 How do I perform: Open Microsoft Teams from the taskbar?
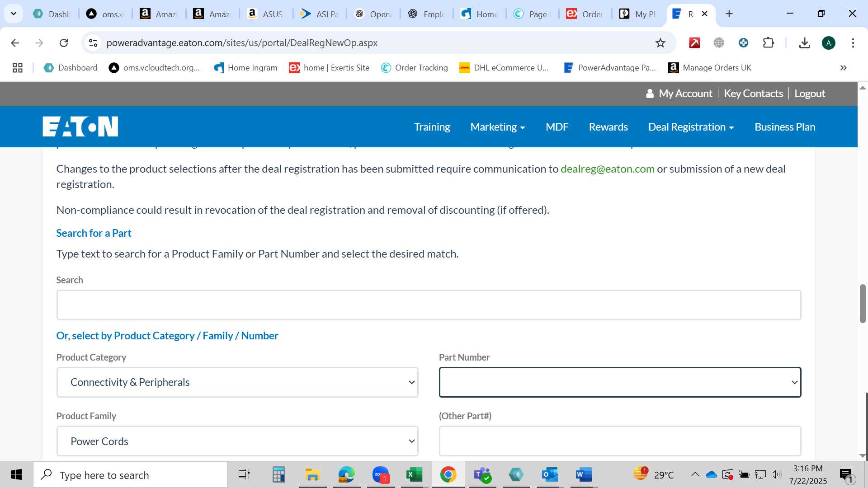click(x=482, y=474)
